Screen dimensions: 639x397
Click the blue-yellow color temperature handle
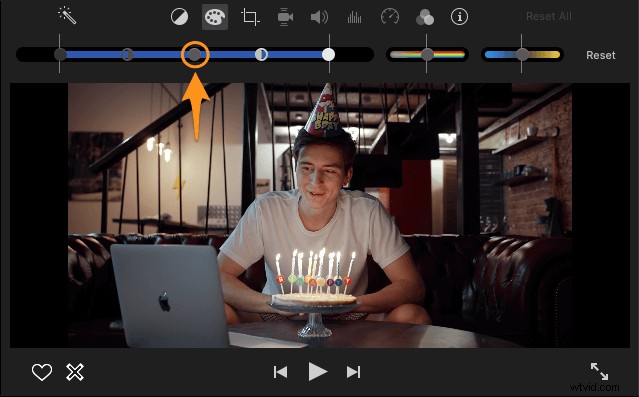(x=522, y=54)
